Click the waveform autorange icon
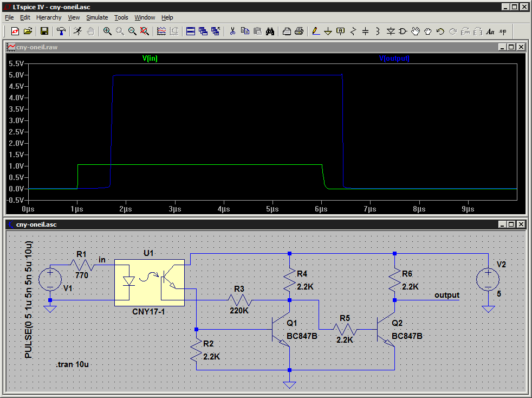 pyautogui.click(x=161, y=31)
